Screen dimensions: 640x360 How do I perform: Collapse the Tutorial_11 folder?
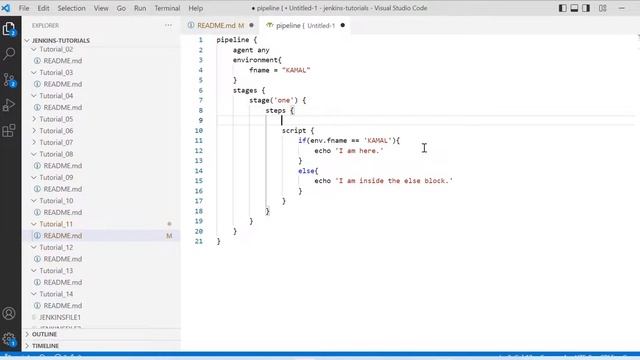coord(56,224)
